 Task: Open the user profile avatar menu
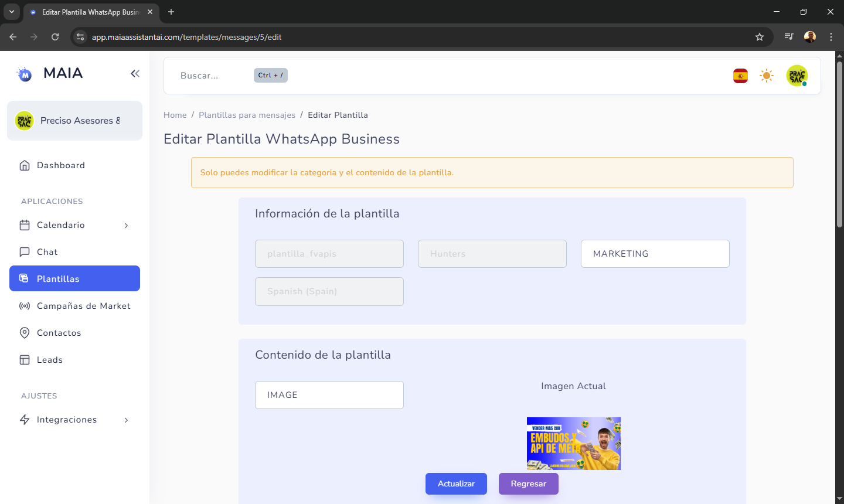click(x=797, y=76)
